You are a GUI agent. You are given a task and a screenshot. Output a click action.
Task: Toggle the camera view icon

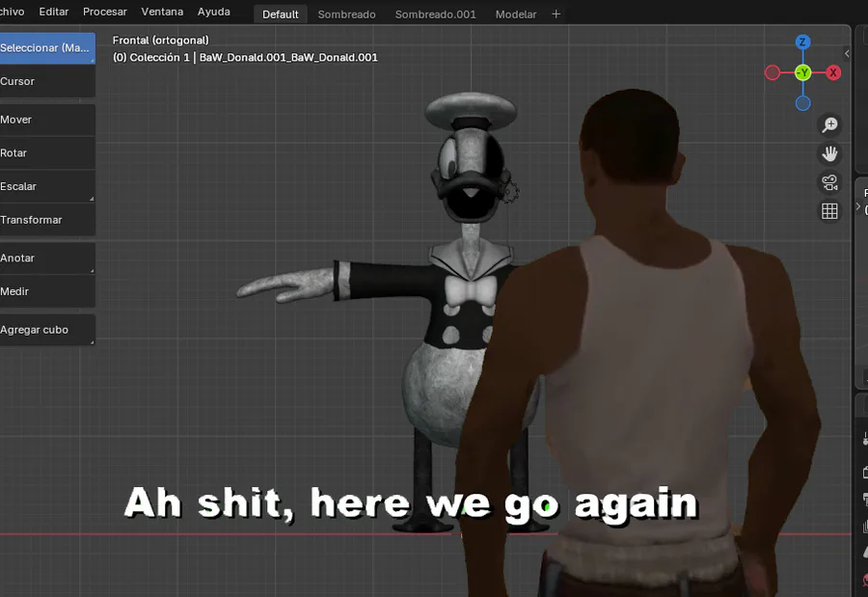(829, 182)
